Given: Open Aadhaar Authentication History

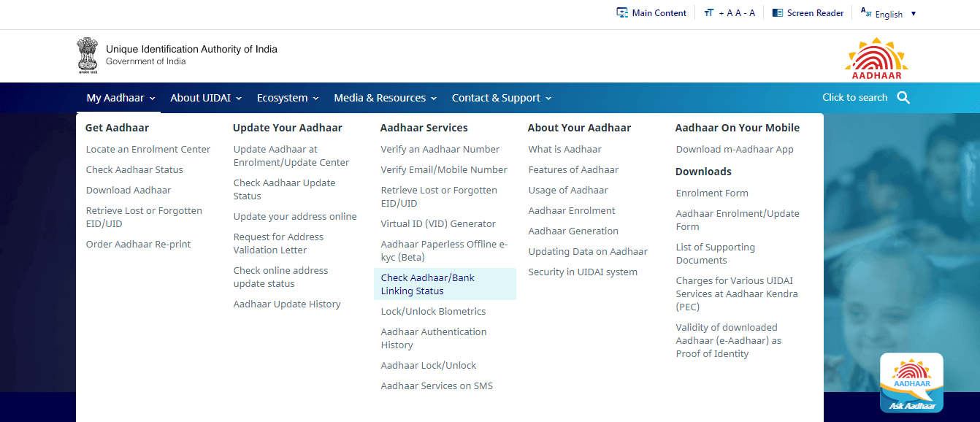Looking at the screenshot, I should tap(434, 338).
